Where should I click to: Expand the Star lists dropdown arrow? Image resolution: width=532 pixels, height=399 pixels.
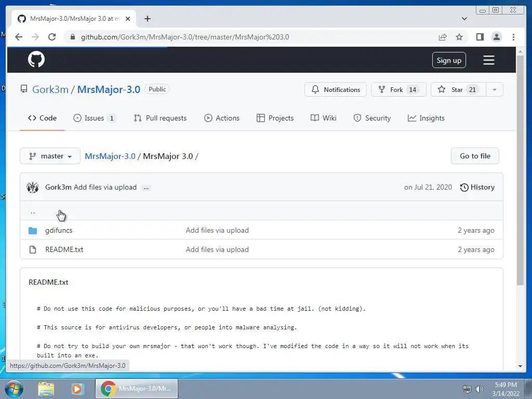(x=495, y=89)
